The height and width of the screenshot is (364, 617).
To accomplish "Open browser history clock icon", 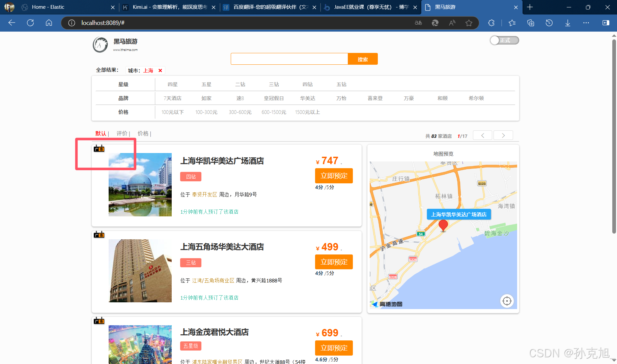I will [549, 23].
